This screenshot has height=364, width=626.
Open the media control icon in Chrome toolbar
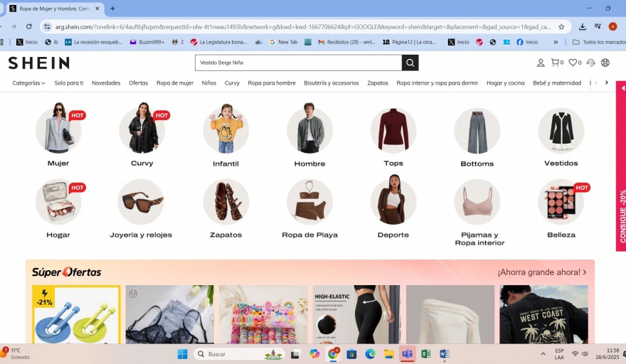tap(598, 26)
